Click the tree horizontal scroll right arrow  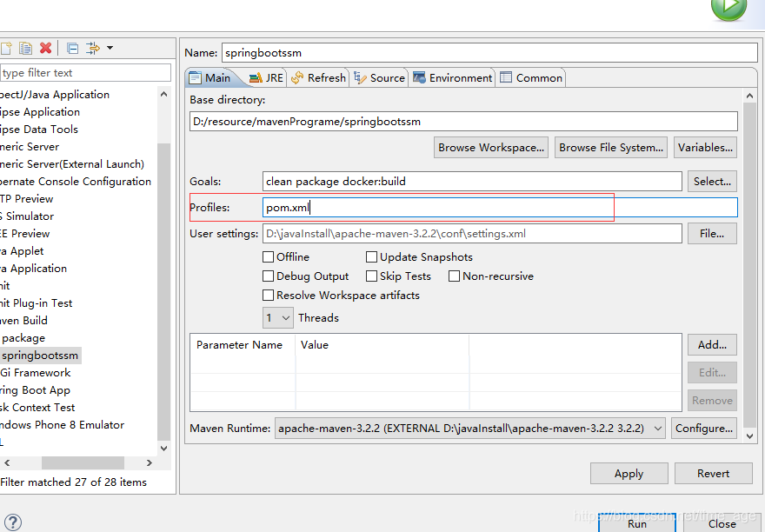pyautogui.click(x=150, y=462)
